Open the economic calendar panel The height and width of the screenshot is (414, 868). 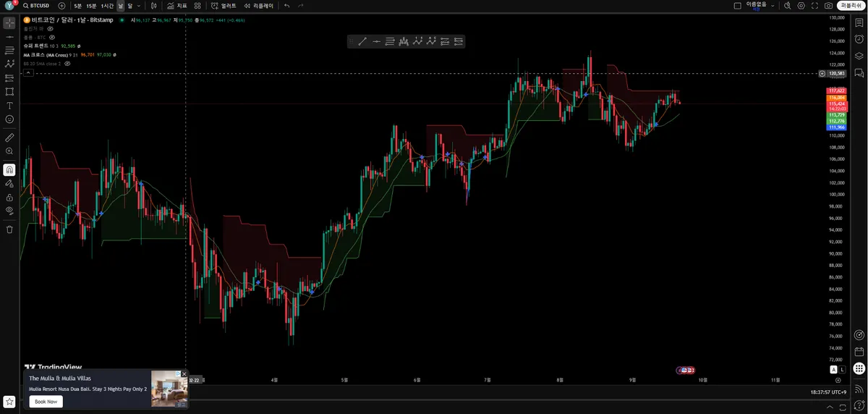[859, 352]
